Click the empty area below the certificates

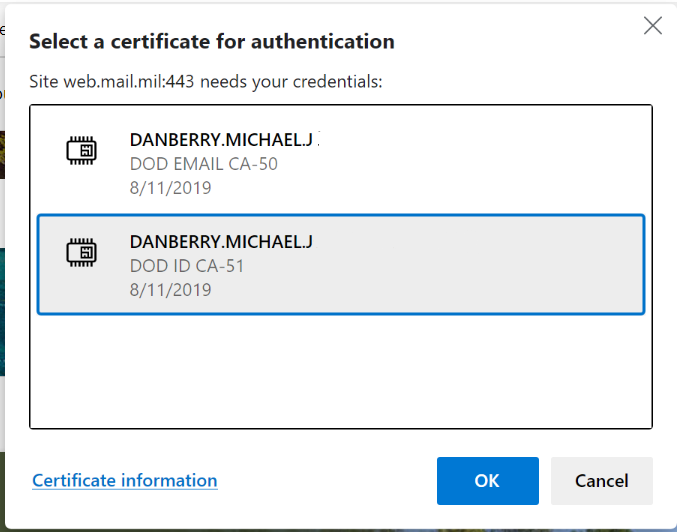coord(340,370)
